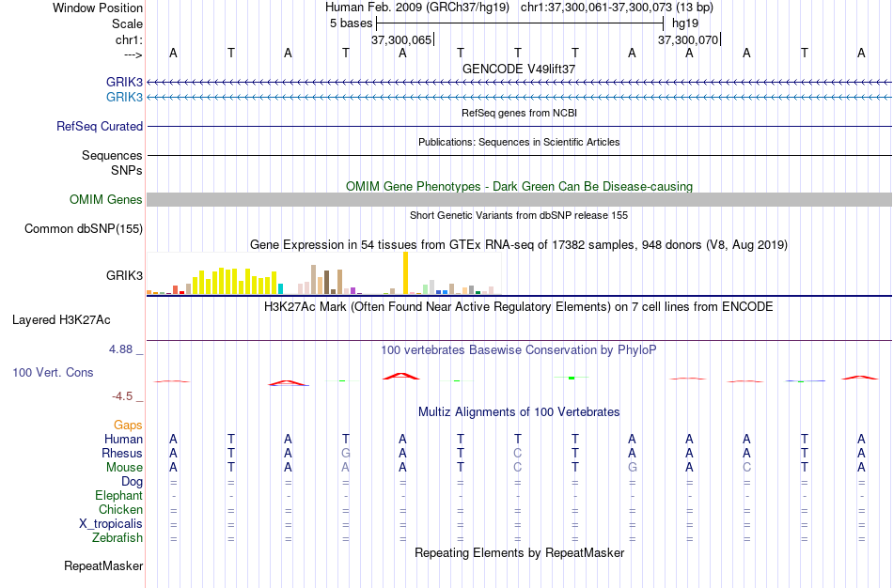Click the gray G mismatch in Rhesus row
Viewport: 893px width, 588px height.
point(346,453)
